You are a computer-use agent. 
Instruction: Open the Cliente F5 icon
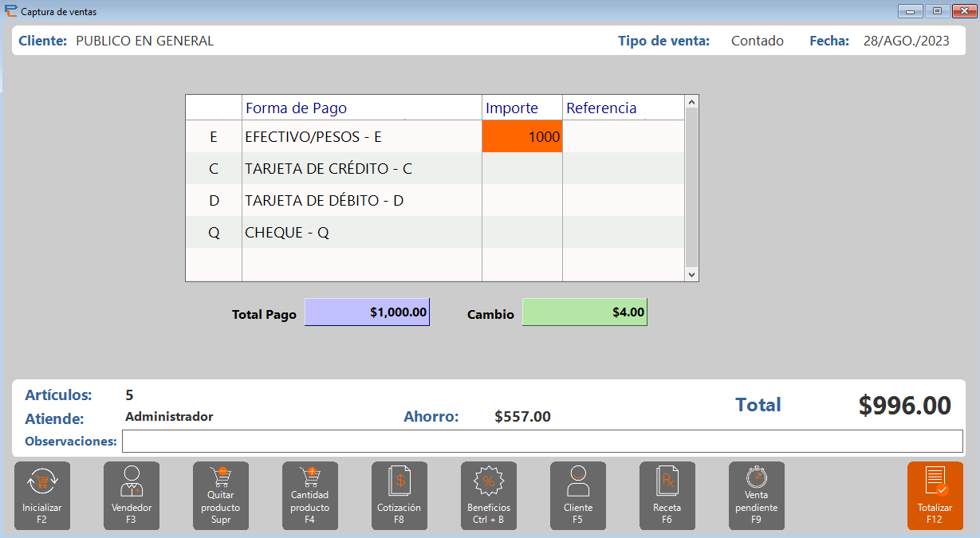coord(577,496)
